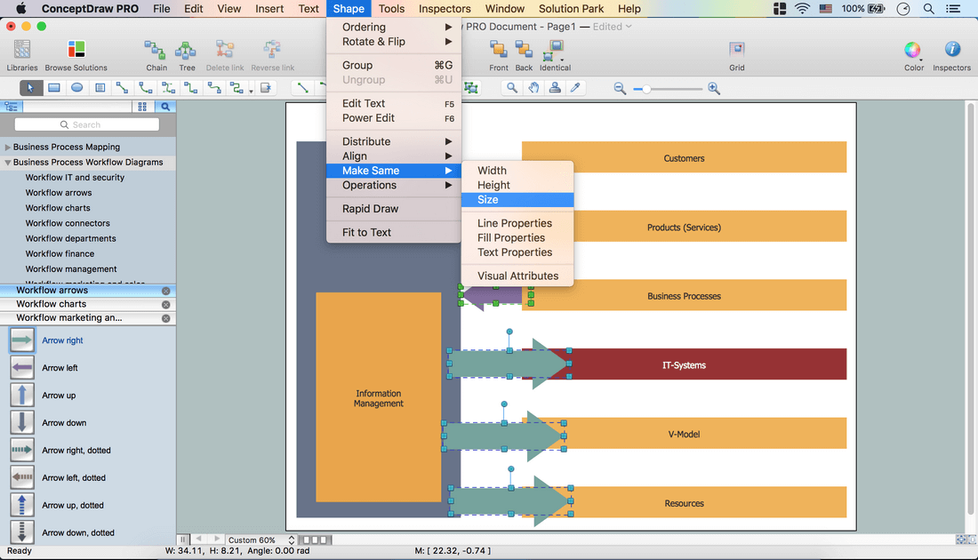Toggle library search mode button

tap(165, 107)
